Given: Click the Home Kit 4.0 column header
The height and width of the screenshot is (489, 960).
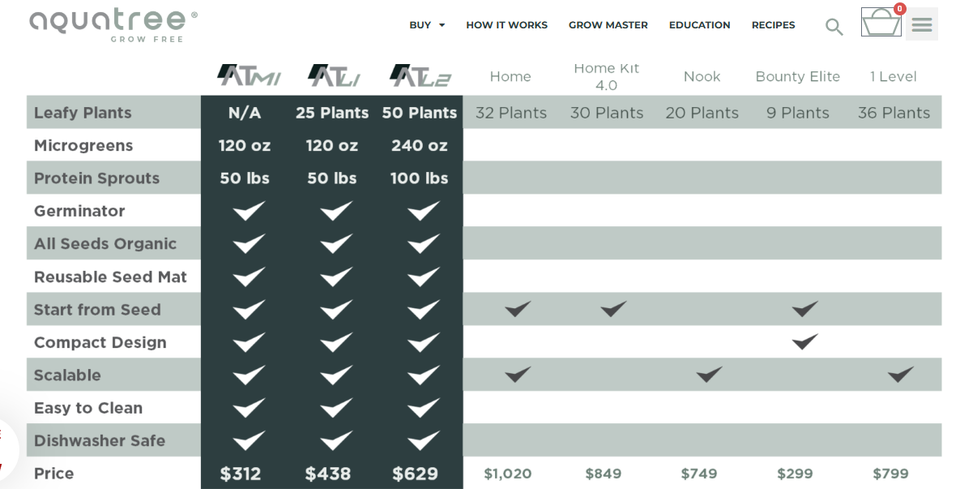Looking at the screenshot, I should [606, 77].
